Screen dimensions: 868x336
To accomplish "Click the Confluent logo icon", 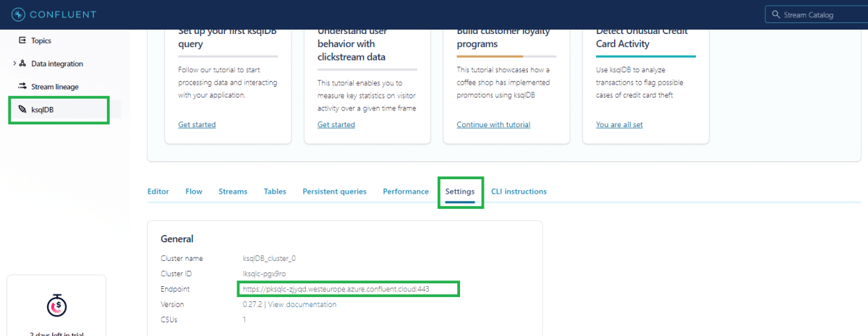I will pos(17,14).
